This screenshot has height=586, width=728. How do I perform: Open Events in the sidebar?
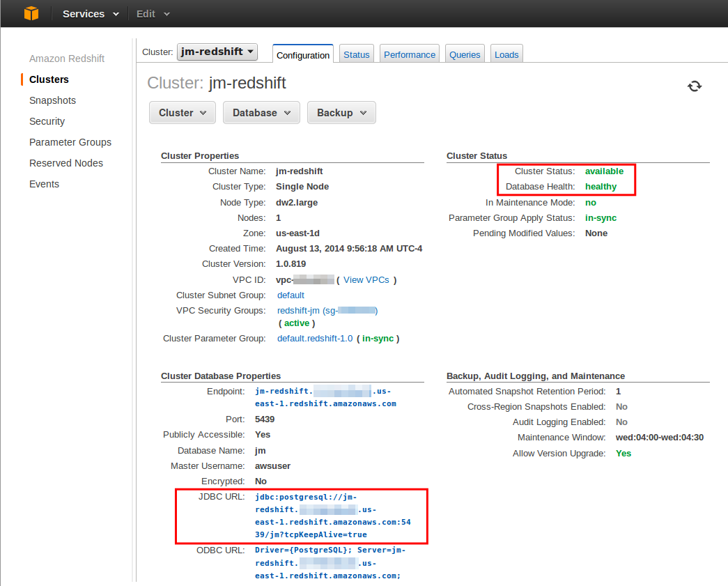coord(44,184)
